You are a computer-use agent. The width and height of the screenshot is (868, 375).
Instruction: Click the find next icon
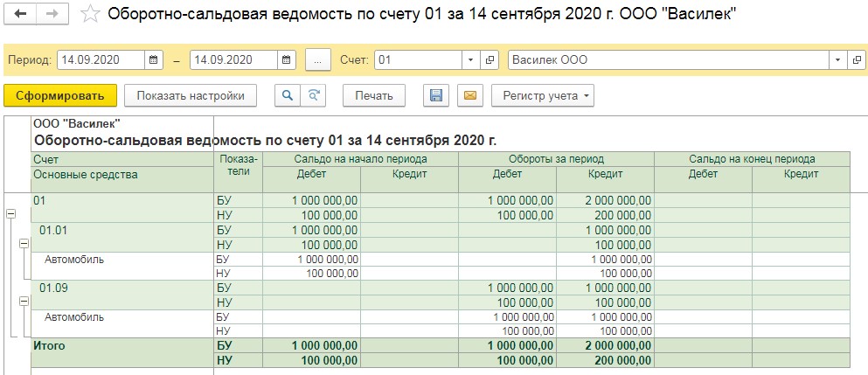pyautogui.click(x=313, y=95)
